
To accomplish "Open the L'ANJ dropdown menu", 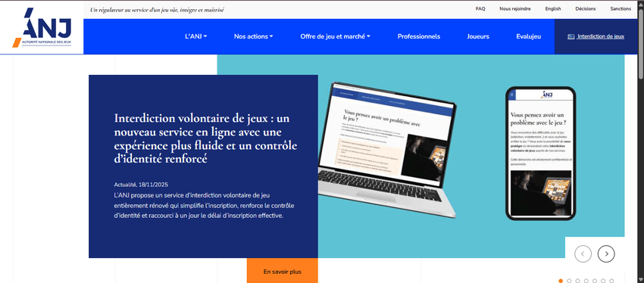I will [x=196, y=36].
